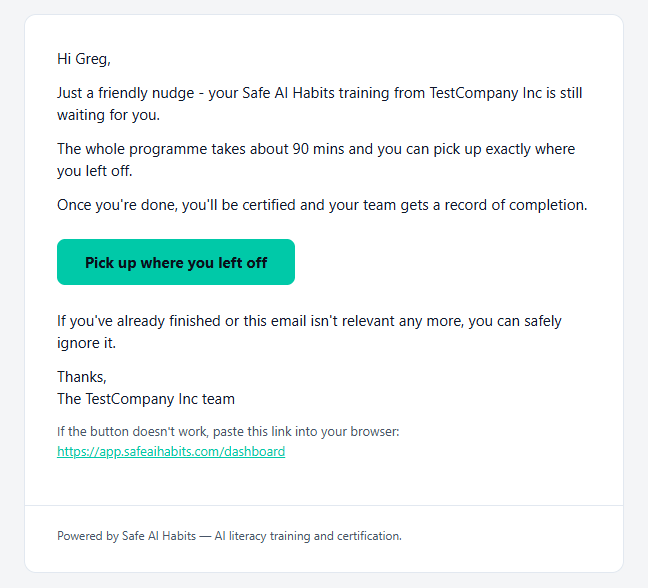Click the "Thanks," sign-off line
This screenshot has height=588, width=648.
(82, 377)
